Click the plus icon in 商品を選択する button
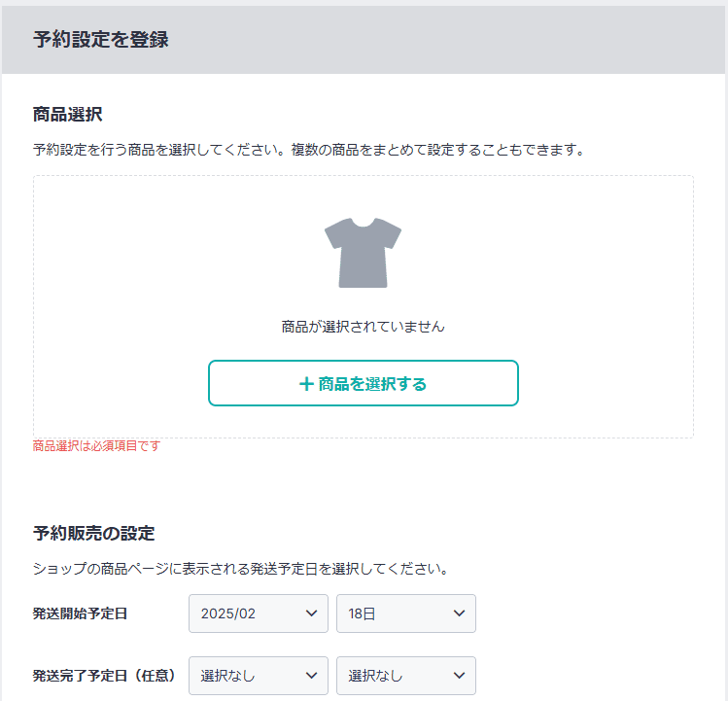Image resolution: width=728 pixels, height=701 pixels. point(306,384)
